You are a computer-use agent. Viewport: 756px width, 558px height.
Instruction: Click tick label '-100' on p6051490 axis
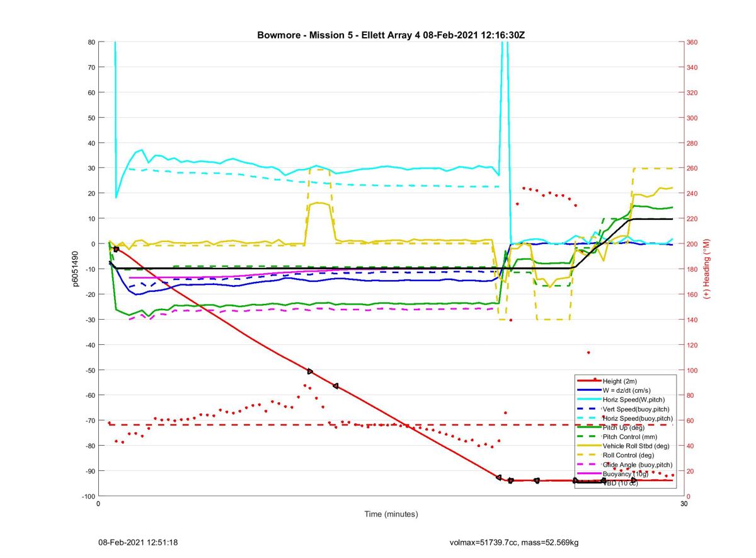tap(88, 496)
